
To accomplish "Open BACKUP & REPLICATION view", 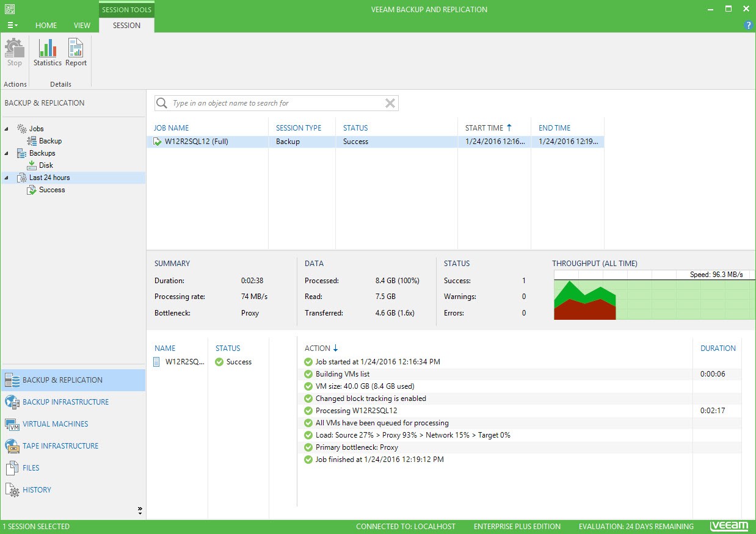I will [x=73, y=380].
